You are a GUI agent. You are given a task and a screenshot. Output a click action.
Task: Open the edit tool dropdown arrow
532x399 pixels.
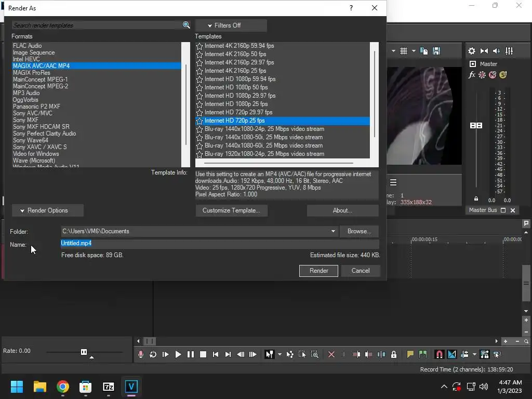tap(280, 354)
